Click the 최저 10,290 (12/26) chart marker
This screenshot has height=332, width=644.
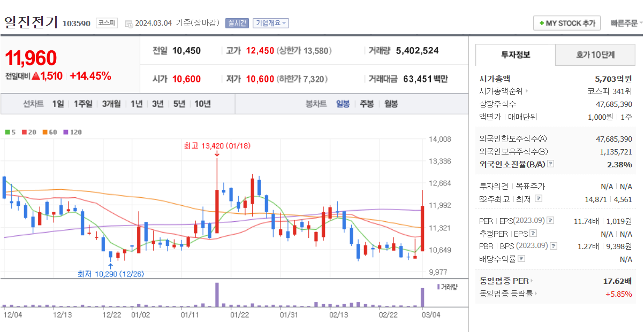(x=111, y=273)
